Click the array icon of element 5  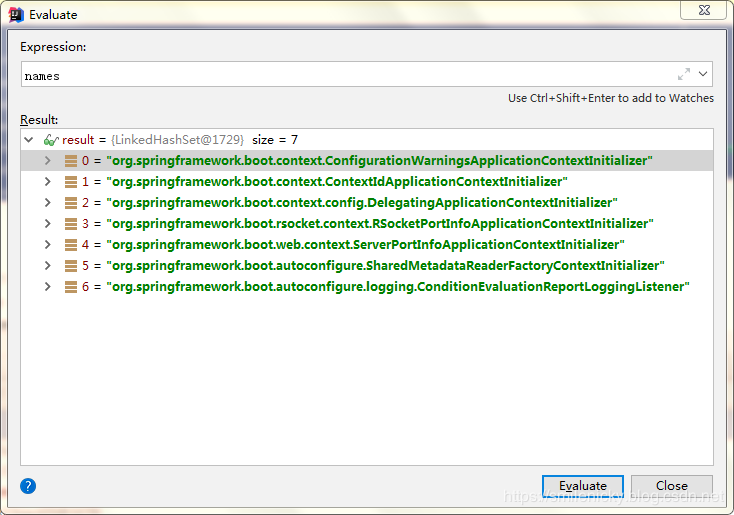click(x=71, y=265)
